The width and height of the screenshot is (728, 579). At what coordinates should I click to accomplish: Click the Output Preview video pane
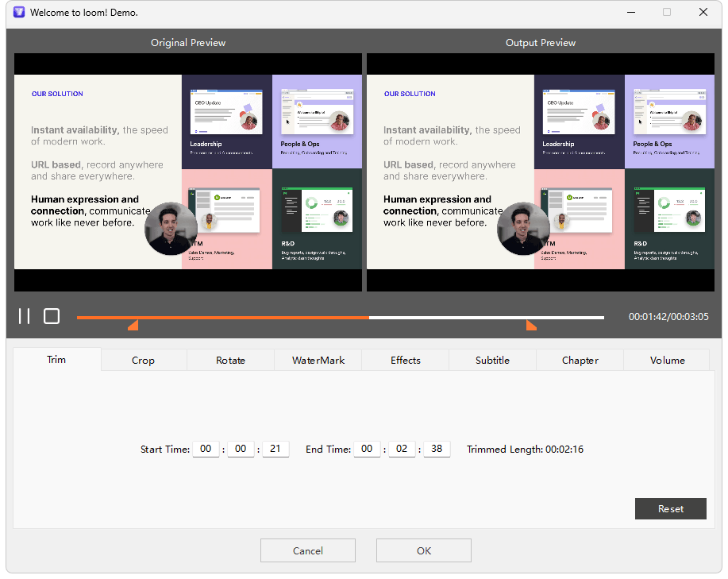pyautogui.click(x=541, y=172)
